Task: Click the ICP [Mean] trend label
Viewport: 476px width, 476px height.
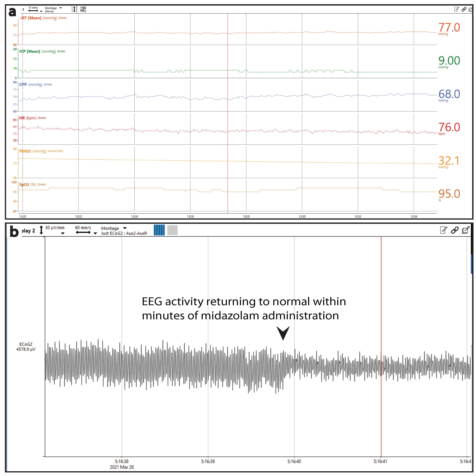Action: click(x=30, y=51)
